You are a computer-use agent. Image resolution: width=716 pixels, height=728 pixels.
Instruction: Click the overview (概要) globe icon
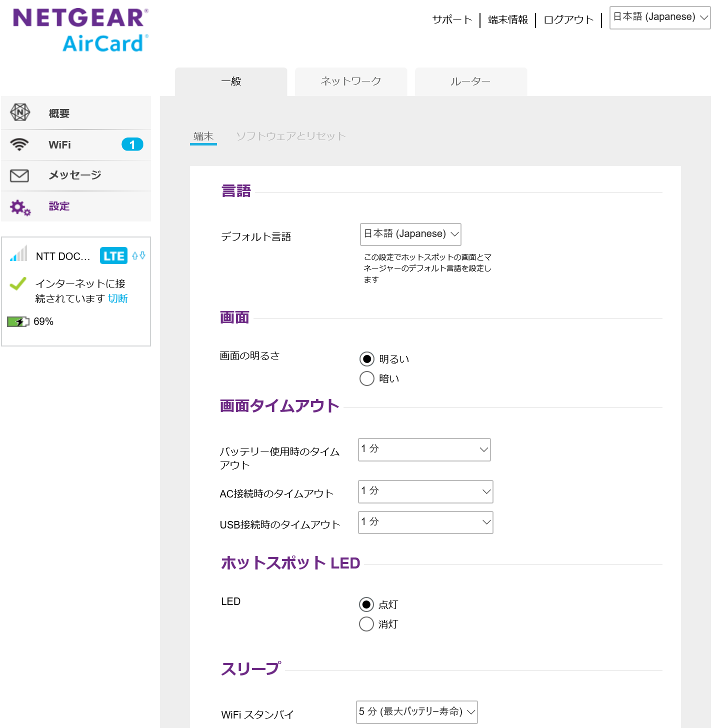[x=20, y=113]
